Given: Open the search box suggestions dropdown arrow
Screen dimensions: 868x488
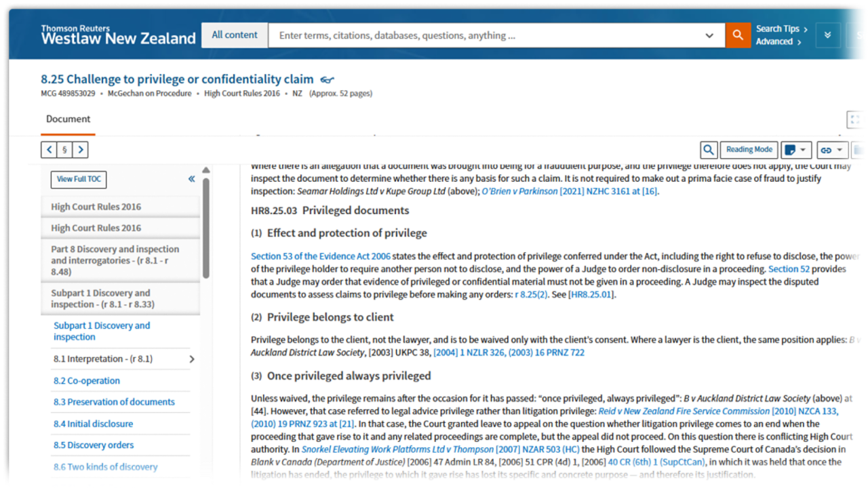Looking at the screenshot, I should tap(709, 36).
